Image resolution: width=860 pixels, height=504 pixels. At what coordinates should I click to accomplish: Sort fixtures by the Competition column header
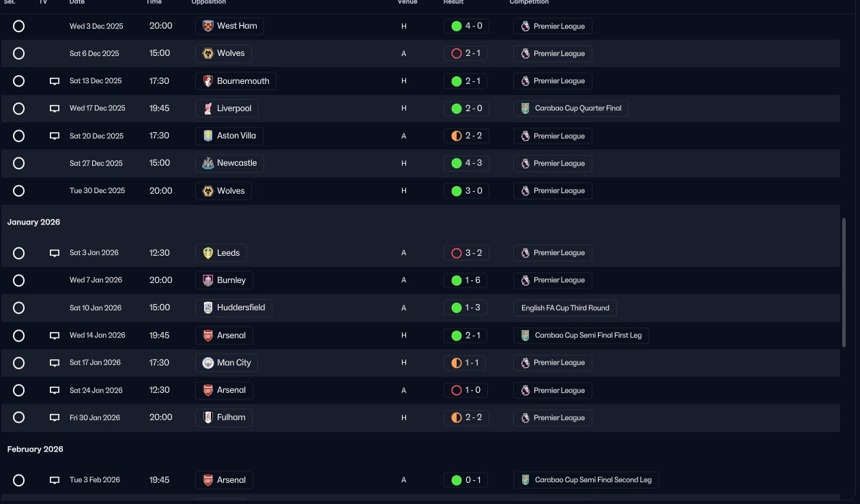click(529, 2)
